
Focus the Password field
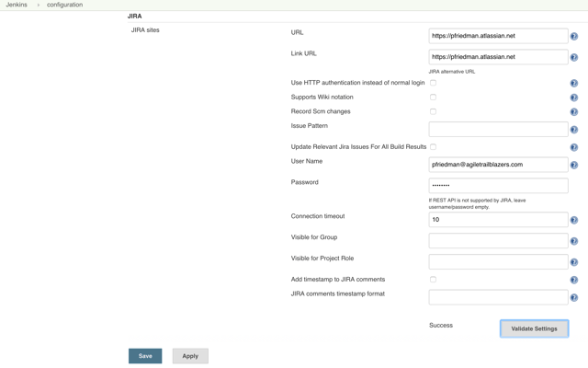[498, 186]
